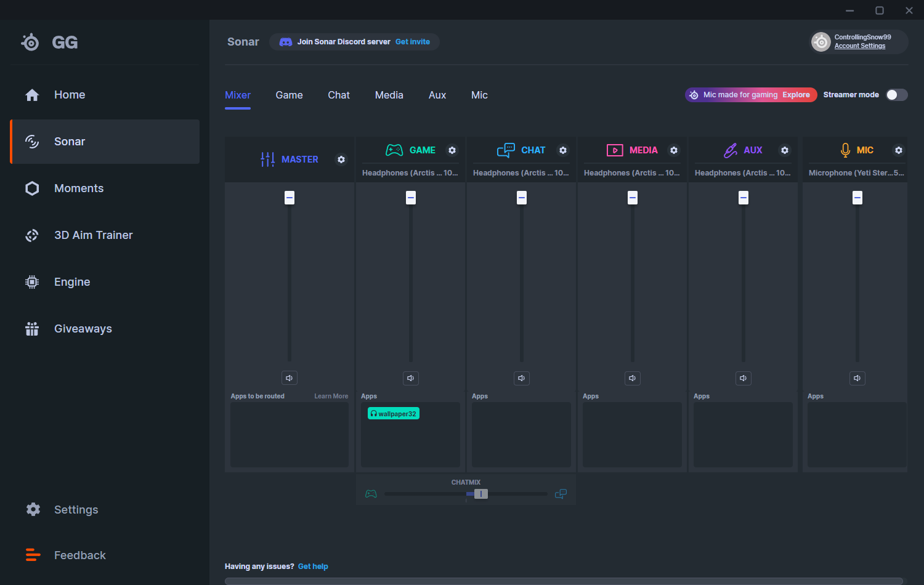Maximize the GG window
This screenshot has width=924, height=585.
point(880,10)
